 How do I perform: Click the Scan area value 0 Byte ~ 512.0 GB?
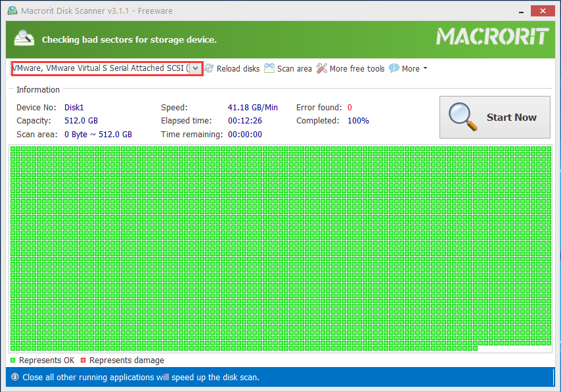pyautogui.click(x=98, y=135)
